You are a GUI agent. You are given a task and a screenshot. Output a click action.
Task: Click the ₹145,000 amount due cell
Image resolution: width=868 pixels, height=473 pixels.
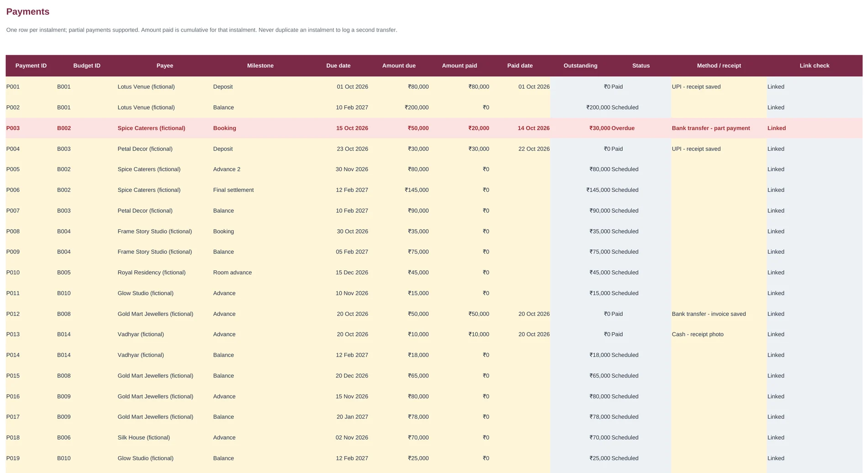[399, 190]
